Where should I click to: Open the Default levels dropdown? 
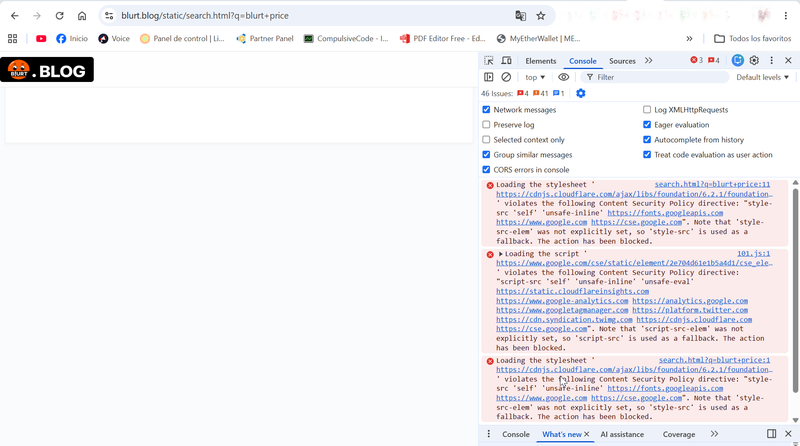[x=762, y=77]
